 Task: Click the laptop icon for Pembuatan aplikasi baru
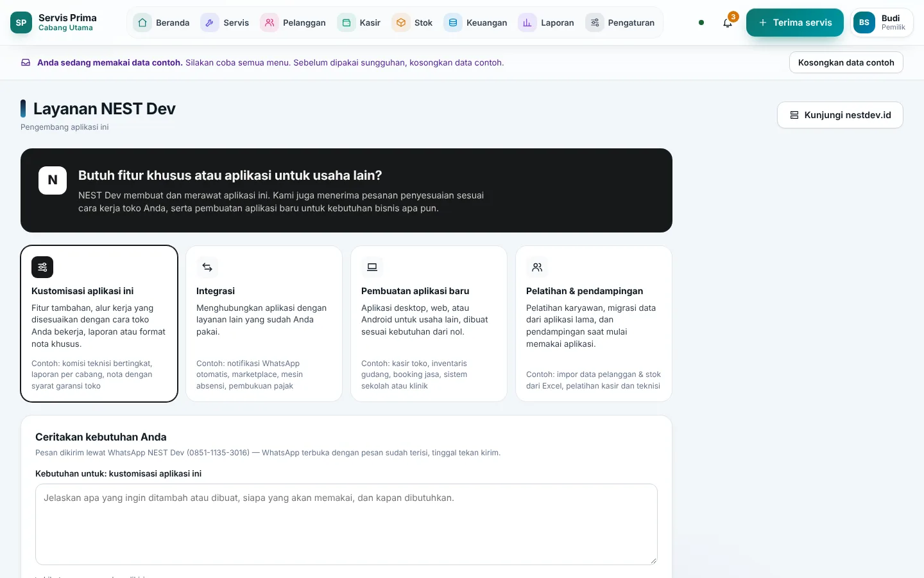(372, 267)
